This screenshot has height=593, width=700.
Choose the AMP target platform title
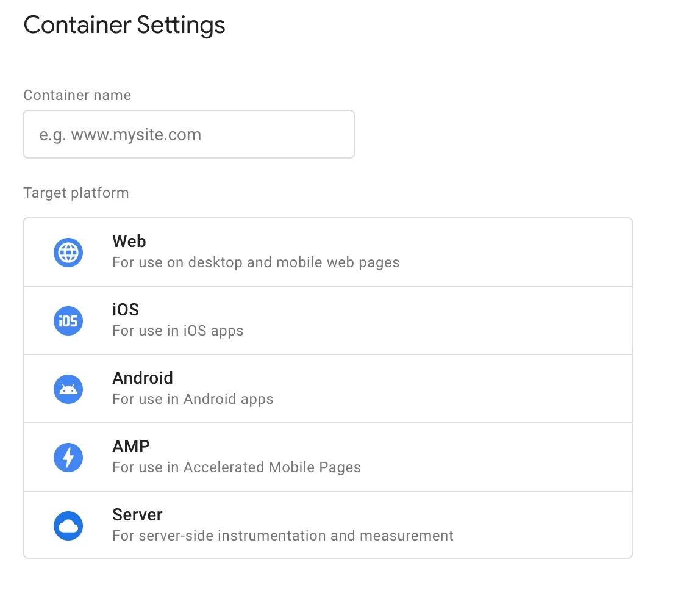pyautogui.click(x=131, y=446)
